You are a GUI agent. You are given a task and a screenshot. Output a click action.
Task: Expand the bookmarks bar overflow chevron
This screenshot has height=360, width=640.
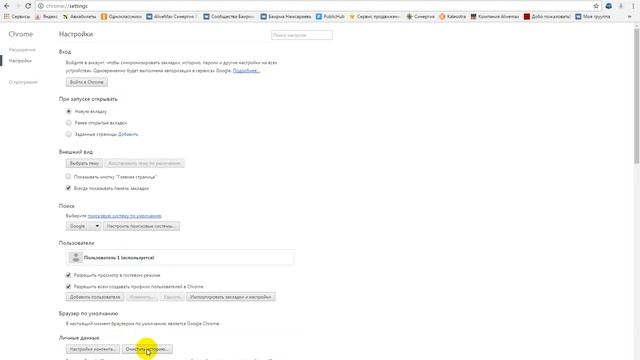pyautogui.click(x=630, y=17)
